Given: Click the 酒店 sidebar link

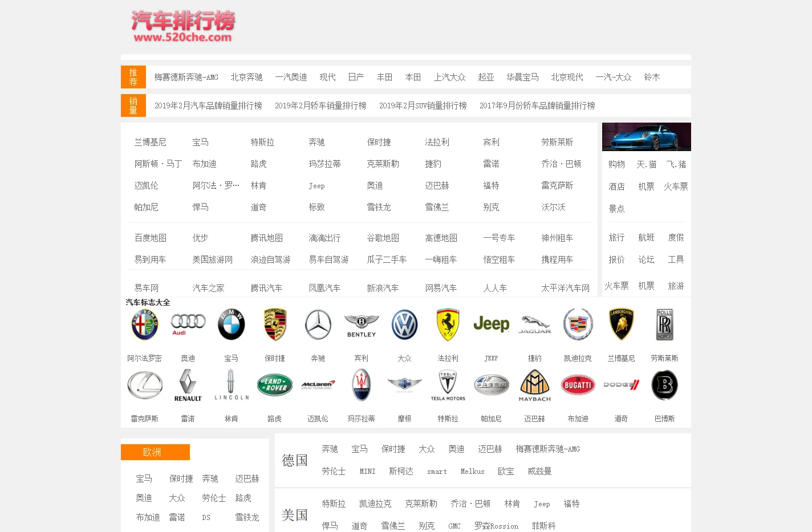Looking at the screenshot, I should pyautogui.click(x=617, y=186).
